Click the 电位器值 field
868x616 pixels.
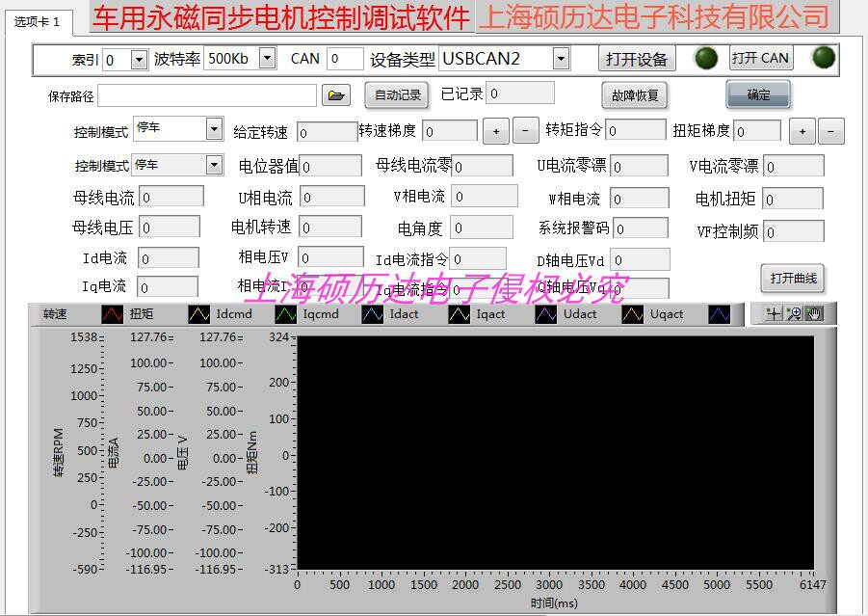point(330,166)
